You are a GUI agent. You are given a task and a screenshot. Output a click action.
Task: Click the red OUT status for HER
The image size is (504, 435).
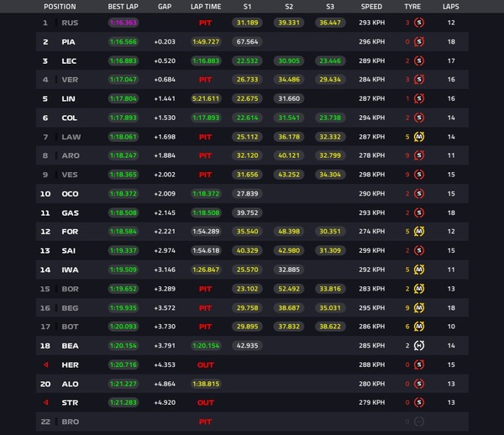(x=206, y=365)
